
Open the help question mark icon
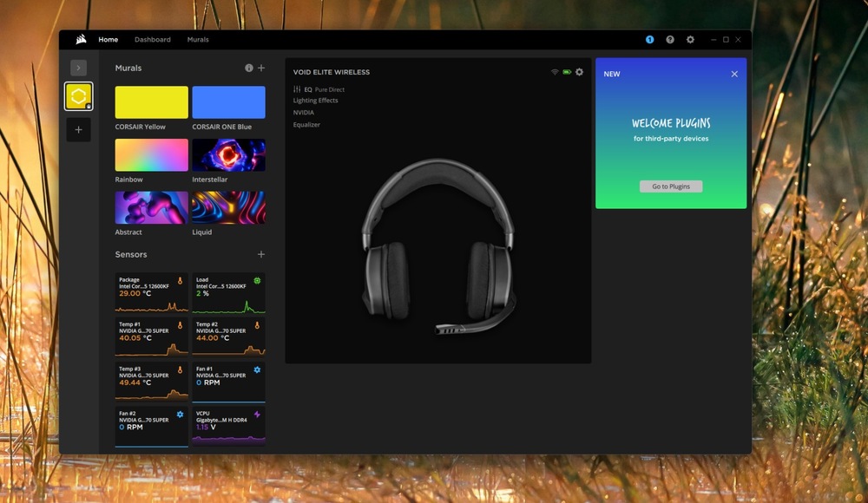tap(670, 39)
